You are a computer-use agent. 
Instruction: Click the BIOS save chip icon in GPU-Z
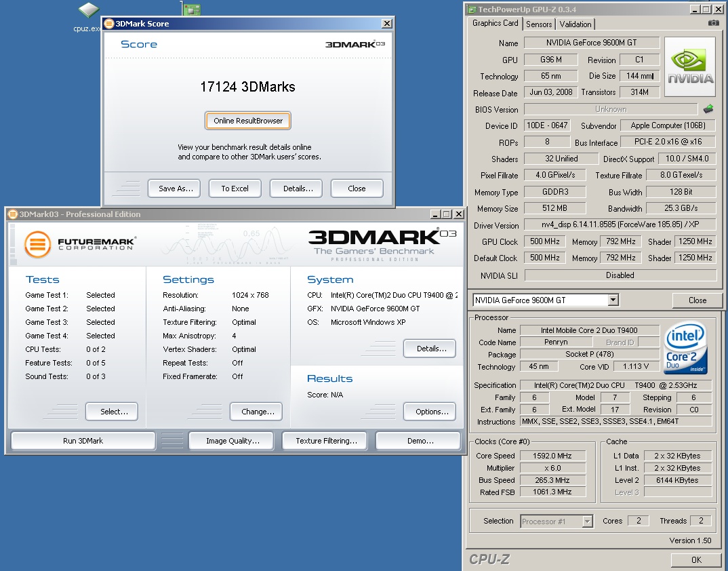[x=708, y=109]
